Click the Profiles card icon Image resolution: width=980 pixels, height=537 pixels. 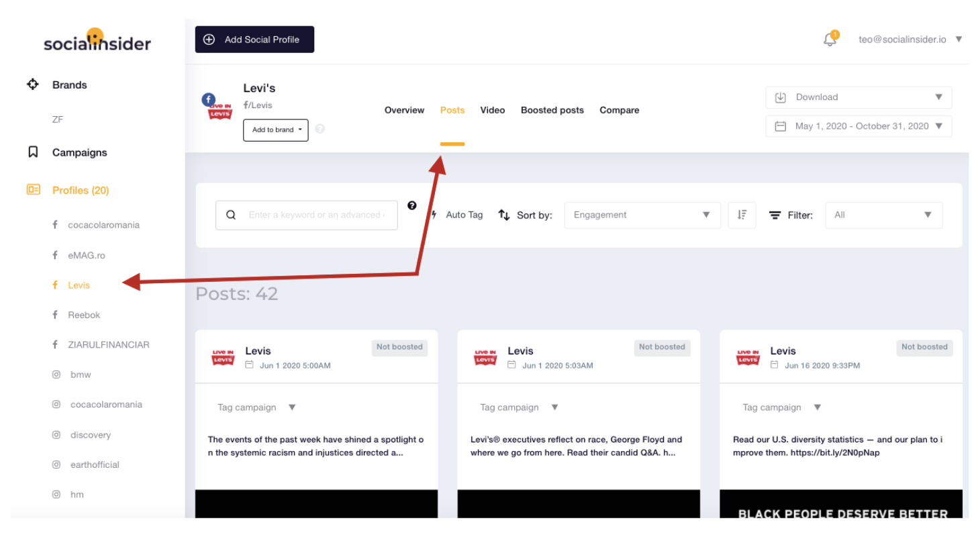[x=33, y=190]
